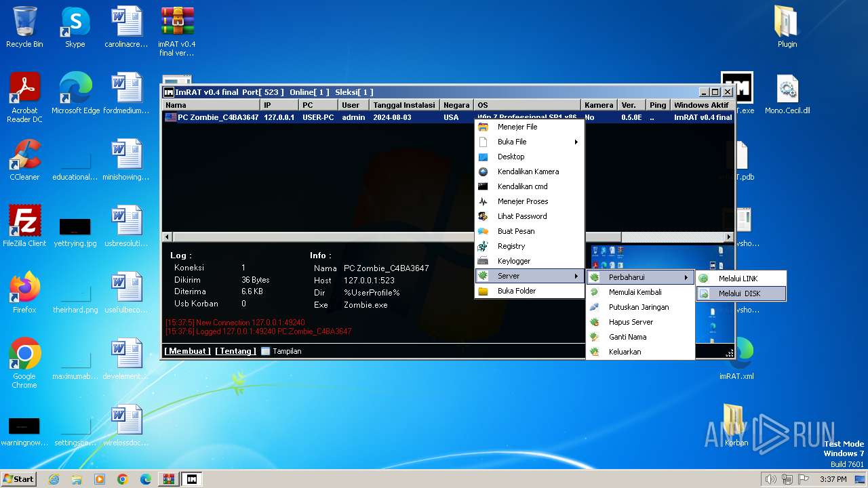This screenshot has height=488, width=868.
Task: Open Skype desktop shortcut
Action: point(75,27)
